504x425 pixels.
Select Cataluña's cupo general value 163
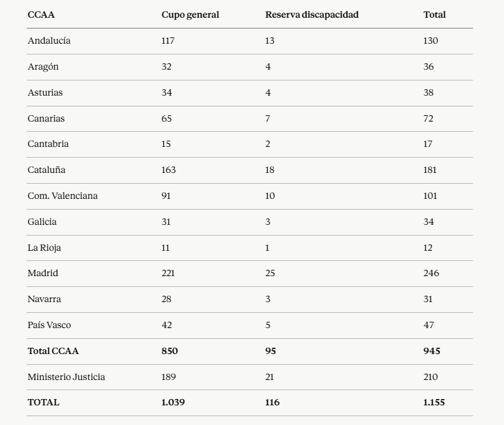point(169,170)
